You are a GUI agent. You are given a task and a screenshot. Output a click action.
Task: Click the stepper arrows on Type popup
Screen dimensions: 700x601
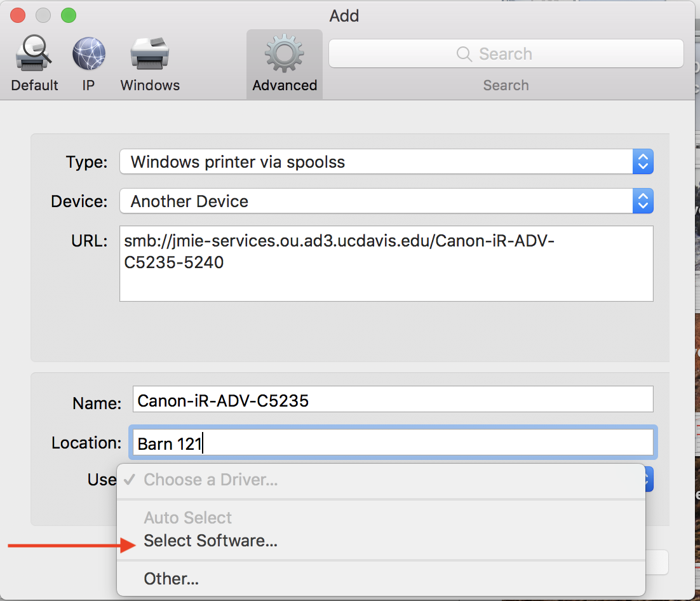click(643, 161)
